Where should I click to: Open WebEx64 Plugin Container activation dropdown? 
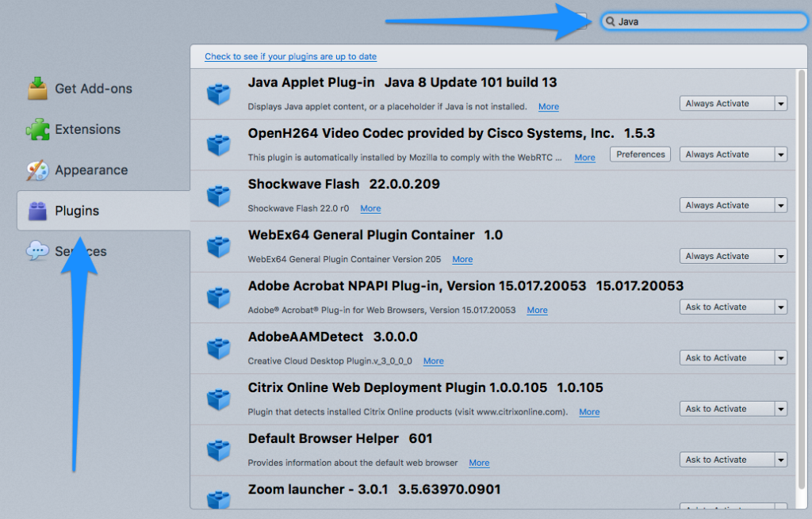[x=733, y=256]
